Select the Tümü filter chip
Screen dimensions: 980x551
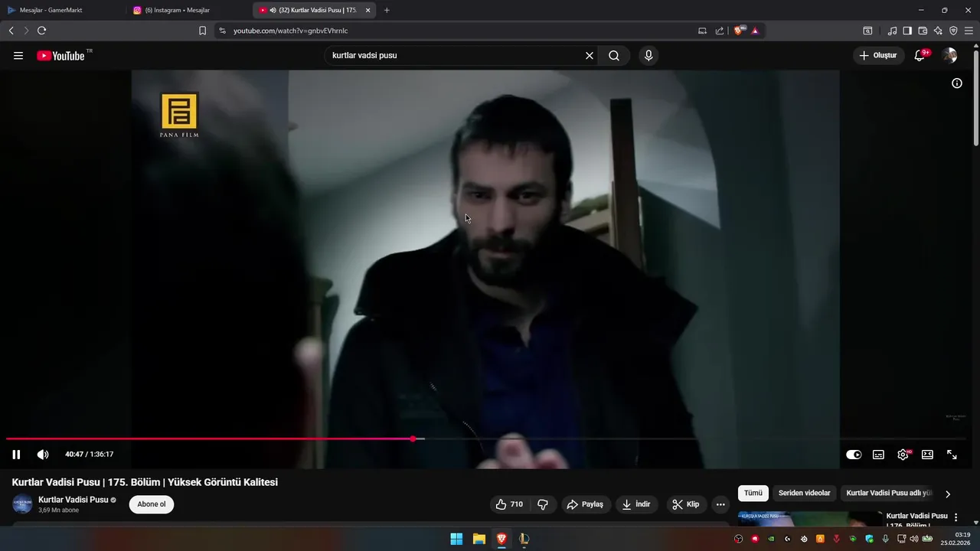point(753,494)
